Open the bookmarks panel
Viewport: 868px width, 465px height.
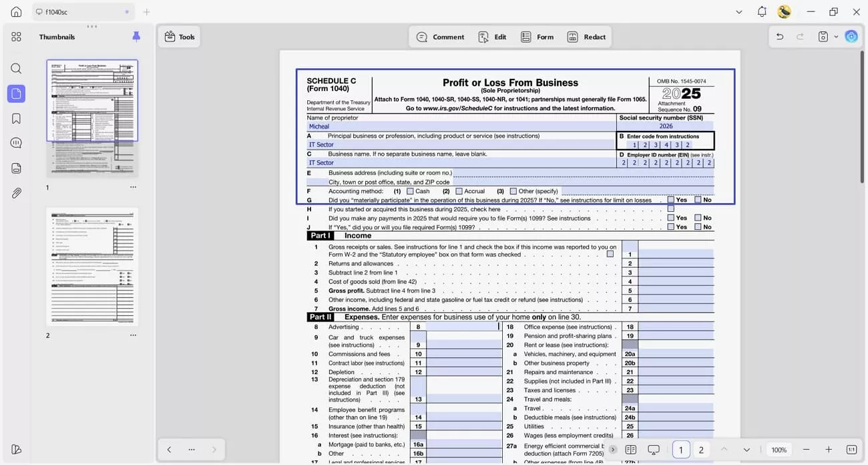coord(16,118)
